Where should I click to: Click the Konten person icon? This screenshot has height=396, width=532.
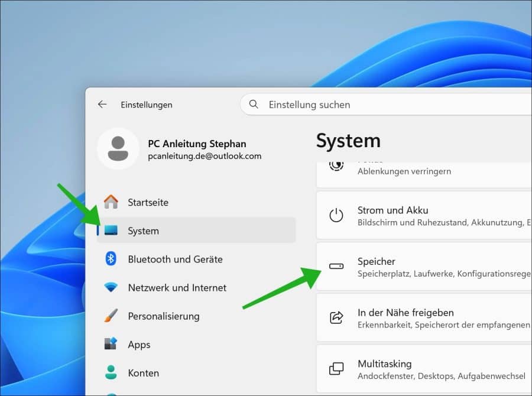(111, 373)
